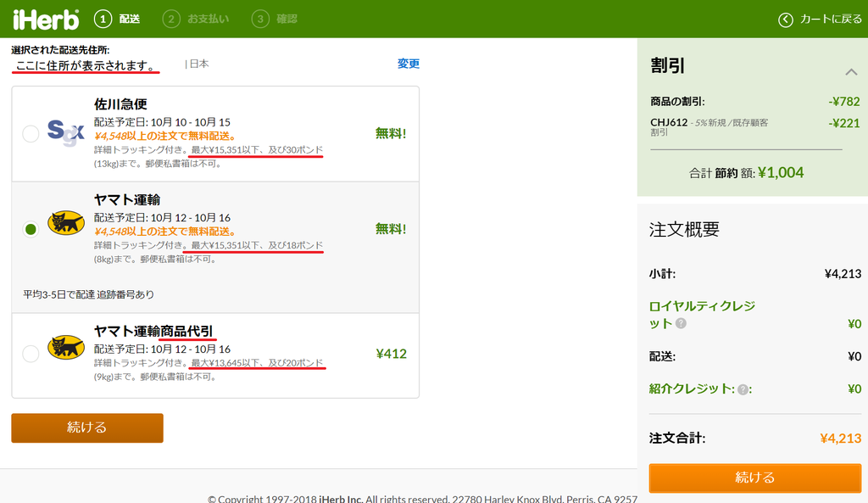Screen dimensions: 868x503
Task: Click the iHerb logo
Action: (x=46, y=20)
